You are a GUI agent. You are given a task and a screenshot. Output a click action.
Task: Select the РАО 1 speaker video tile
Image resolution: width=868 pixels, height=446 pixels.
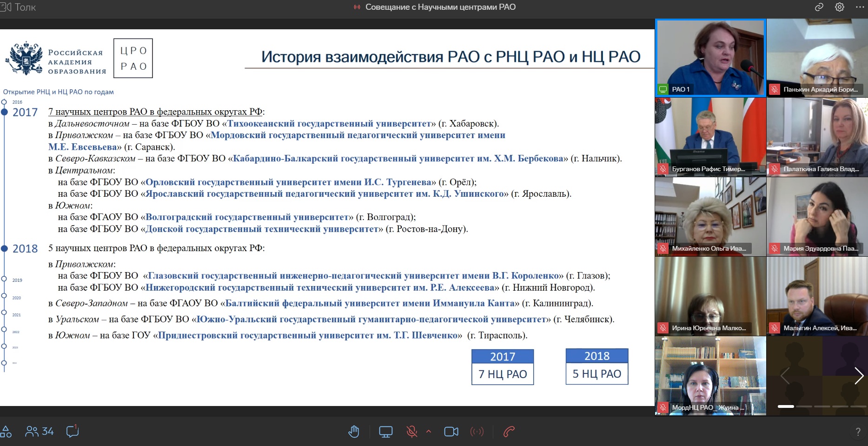tap(710, 58)
